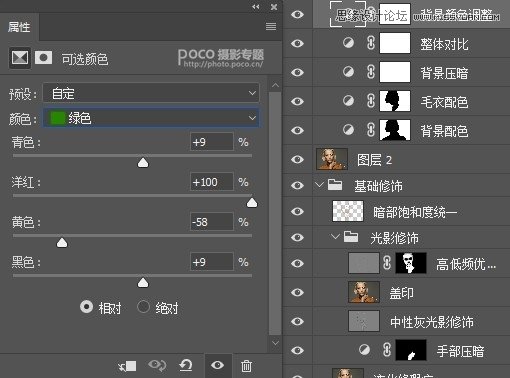
Task: Toggle adjustment layer visibility eye icon in Properties
Action: coord(217,365)
